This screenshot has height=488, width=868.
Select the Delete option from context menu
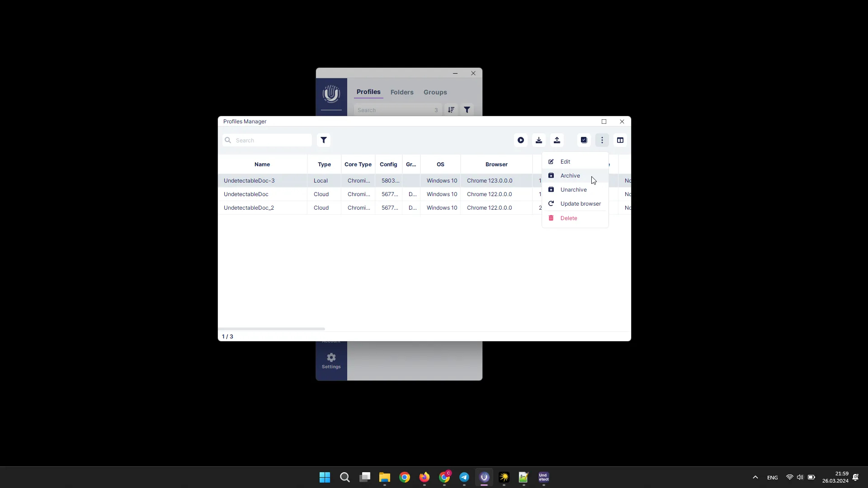point(569,218)
